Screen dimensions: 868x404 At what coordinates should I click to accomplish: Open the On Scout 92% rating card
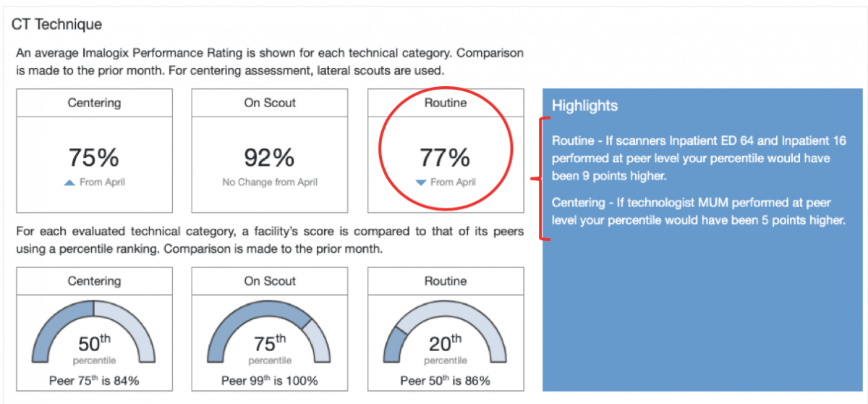coord(270,151)
